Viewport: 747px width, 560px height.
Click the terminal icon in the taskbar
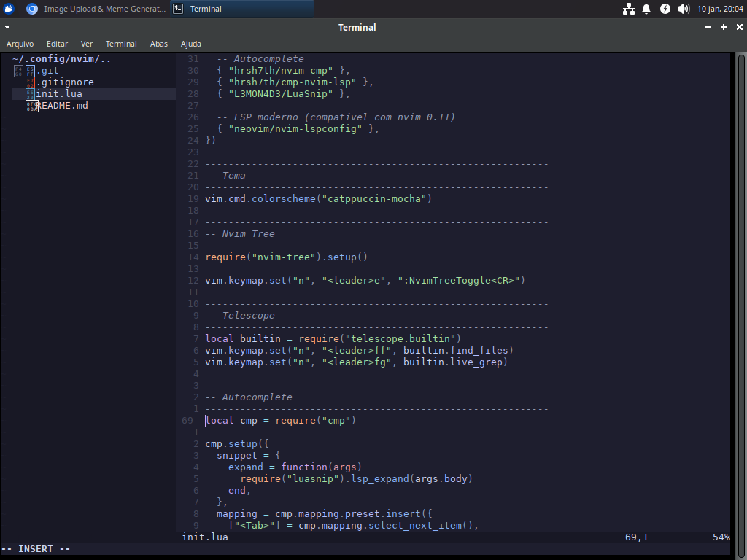(178, 9)
